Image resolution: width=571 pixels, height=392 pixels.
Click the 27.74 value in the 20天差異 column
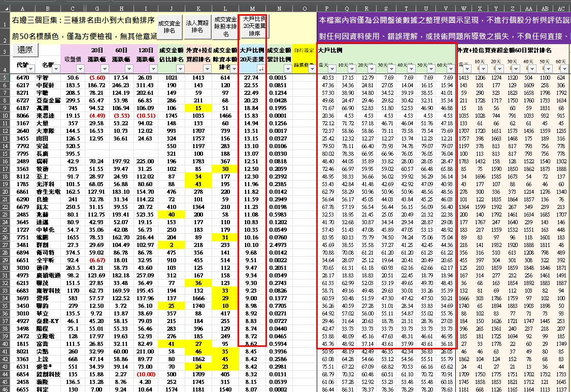click(x=251, y=78)
